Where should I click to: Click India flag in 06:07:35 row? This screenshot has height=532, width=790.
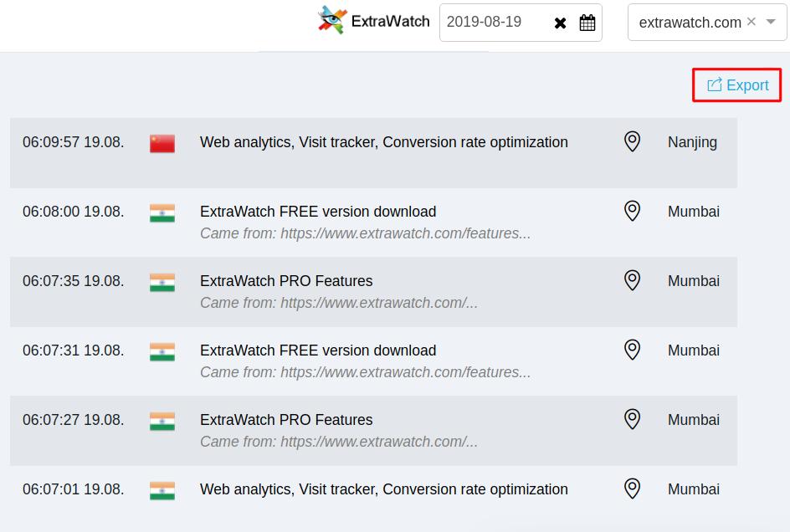tap(162, 282)
